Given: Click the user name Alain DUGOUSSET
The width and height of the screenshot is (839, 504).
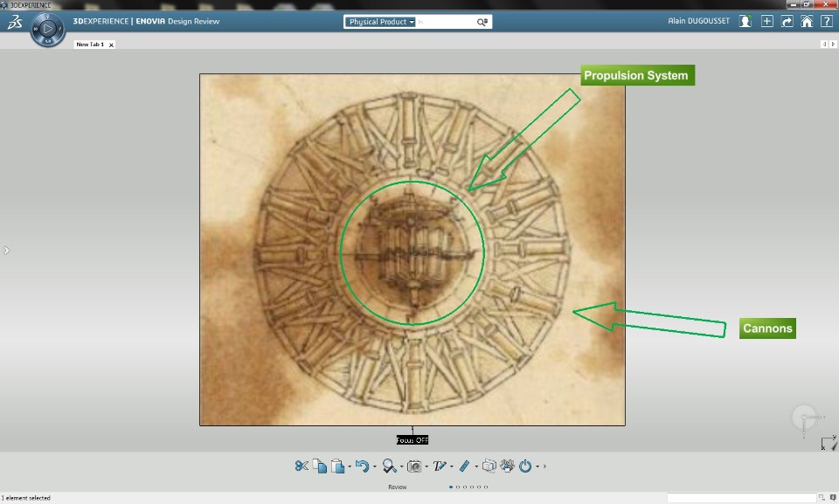Looking at the screenshot, I should (x=698, y=21).
